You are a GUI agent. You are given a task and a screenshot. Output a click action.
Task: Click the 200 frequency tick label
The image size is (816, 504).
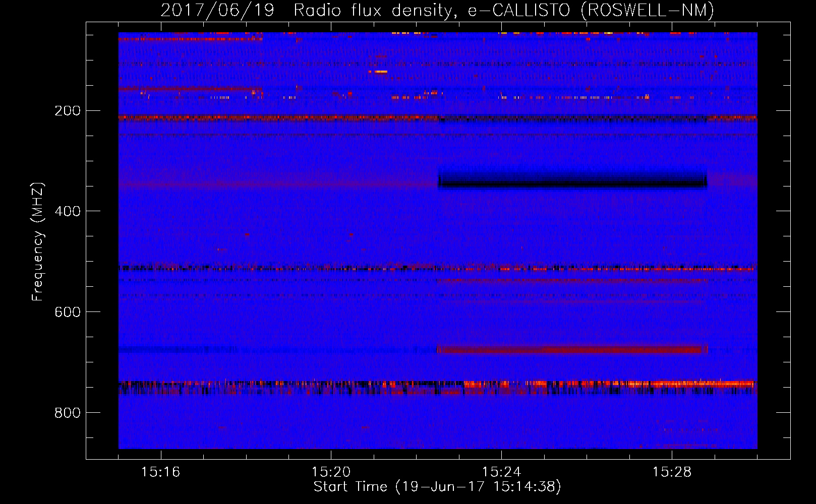point(68,110)
